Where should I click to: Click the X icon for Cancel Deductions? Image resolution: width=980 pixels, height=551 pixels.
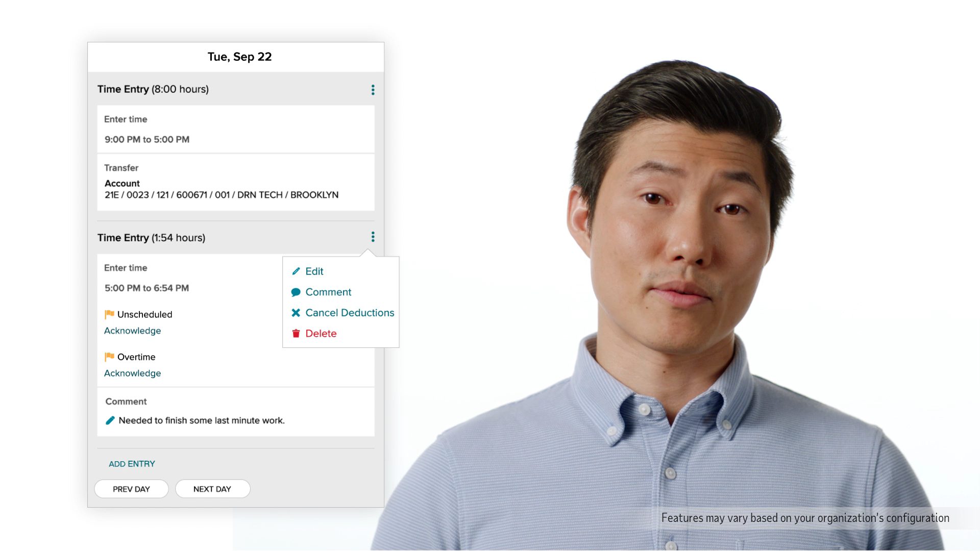296,313
